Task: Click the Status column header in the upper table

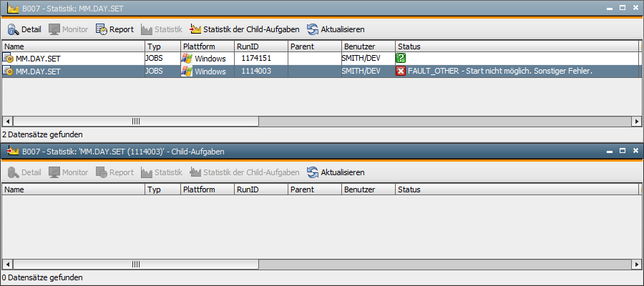Action: [515, 46]
